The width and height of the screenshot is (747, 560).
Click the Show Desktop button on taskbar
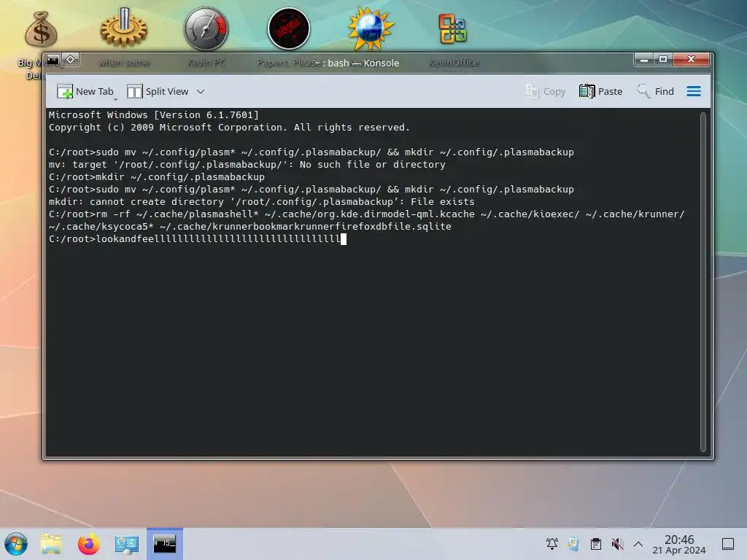coord(728,544)
